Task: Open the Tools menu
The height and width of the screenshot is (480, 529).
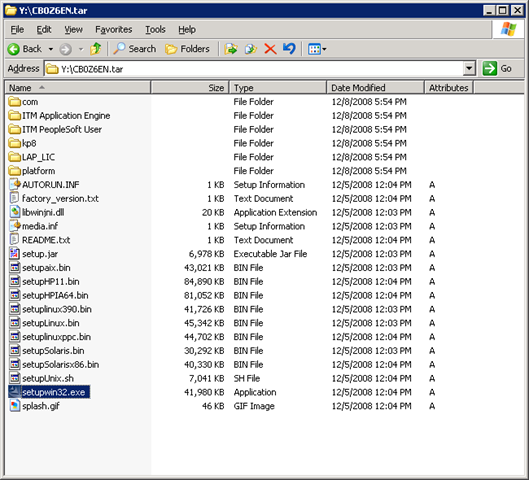Action: point(155,30)
